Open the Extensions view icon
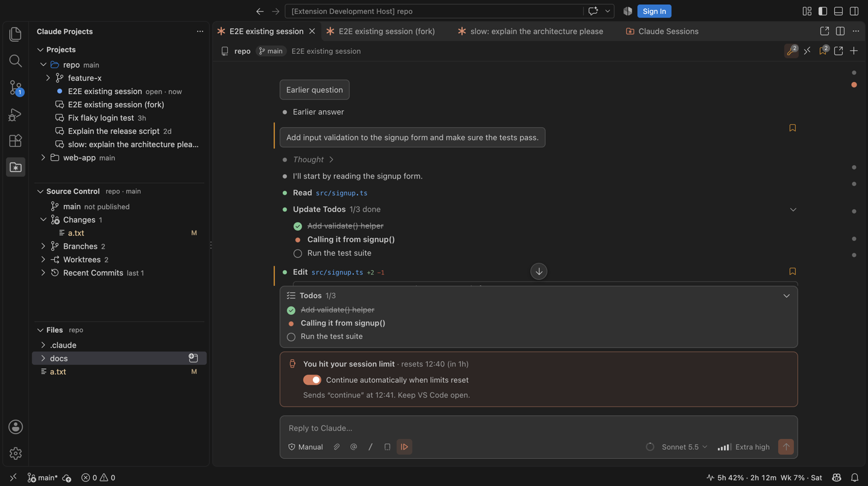868x486 pixels. (x=16, y=140)
